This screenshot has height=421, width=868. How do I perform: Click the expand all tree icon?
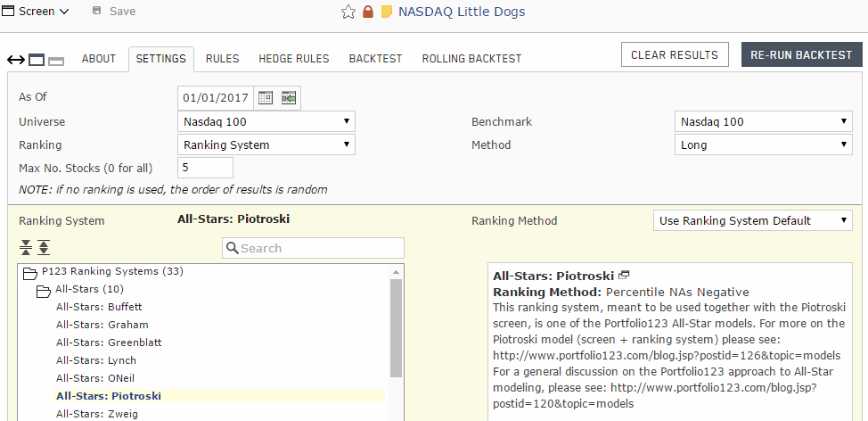44,248
